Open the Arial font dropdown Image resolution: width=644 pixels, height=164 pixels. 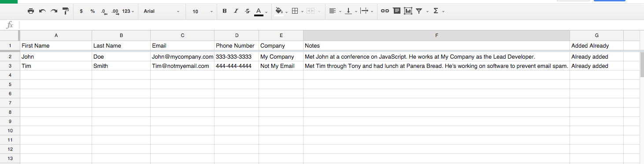[x=162, y=11]
